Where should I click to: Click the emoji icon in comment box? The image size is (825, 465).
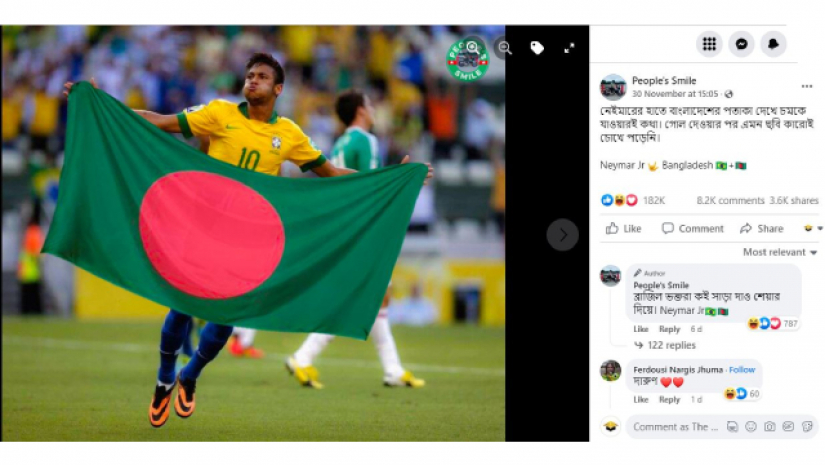751,427
